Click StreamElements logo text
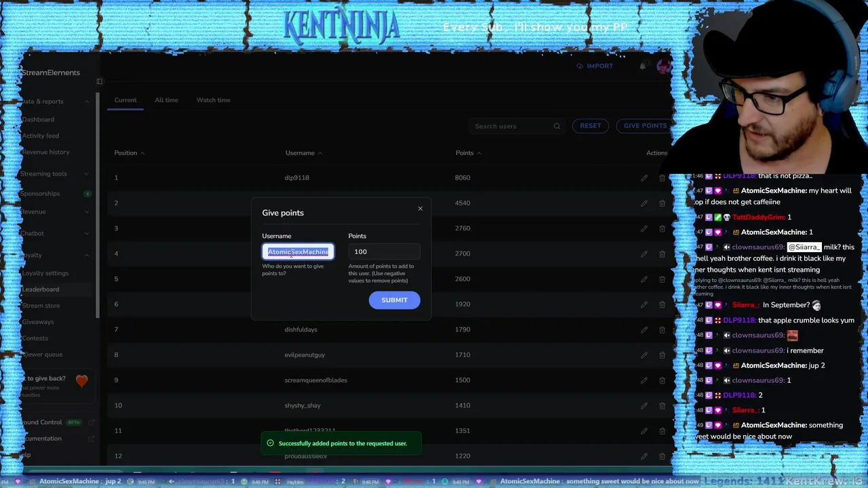 coord(50,73)
